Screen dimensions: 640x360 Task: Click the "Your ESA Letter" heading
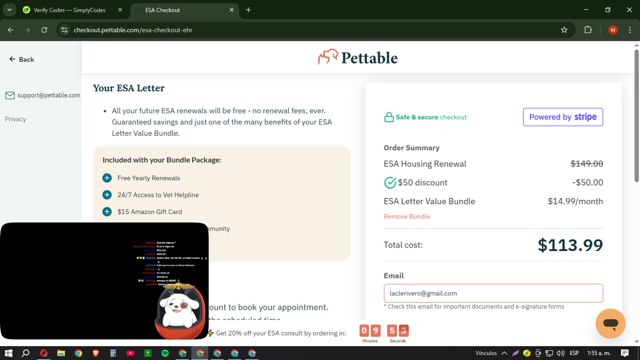[129, 88]
